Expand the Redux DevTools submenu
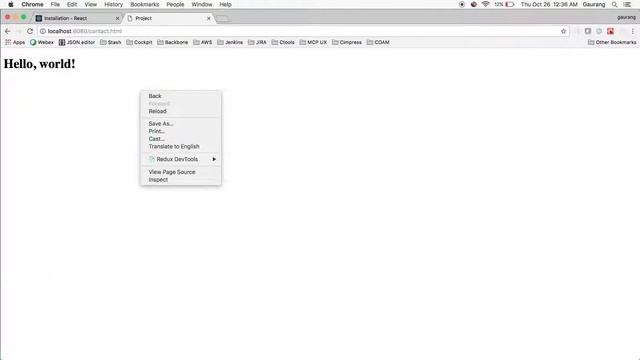The image size is (640, 360). 181,159
